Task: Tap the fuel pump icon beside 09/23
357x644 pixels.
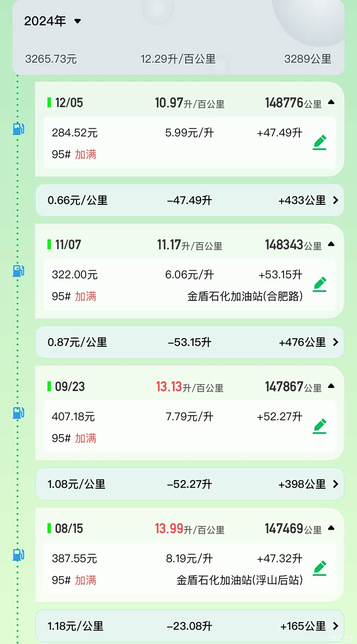Action: (x=18, y=413)
